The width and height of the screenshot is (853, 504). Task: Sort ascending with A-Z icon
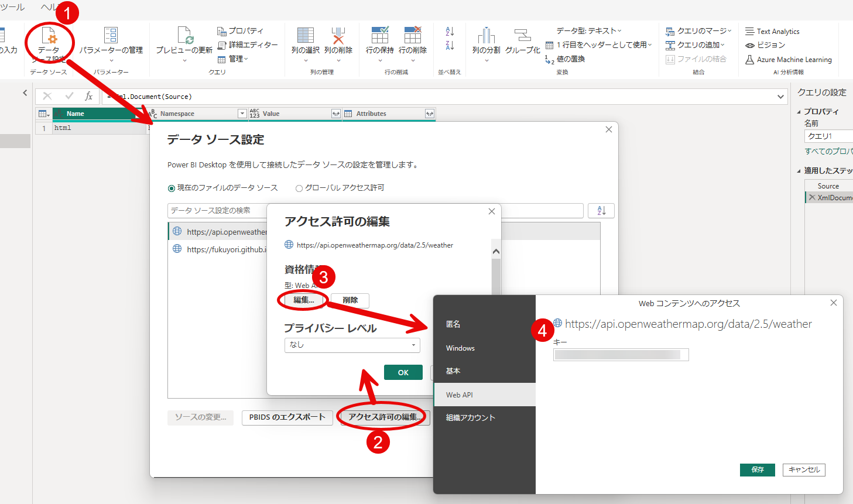tap(450, 31)
